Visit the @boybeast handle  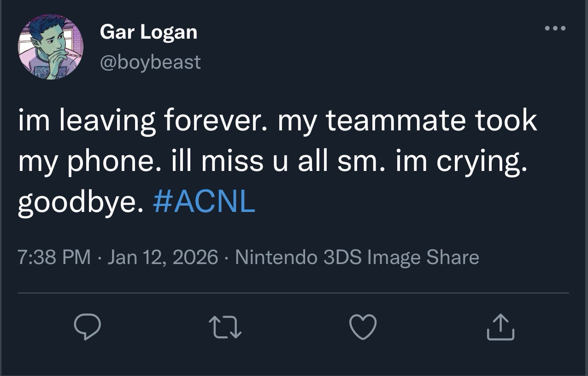point(151,62)
